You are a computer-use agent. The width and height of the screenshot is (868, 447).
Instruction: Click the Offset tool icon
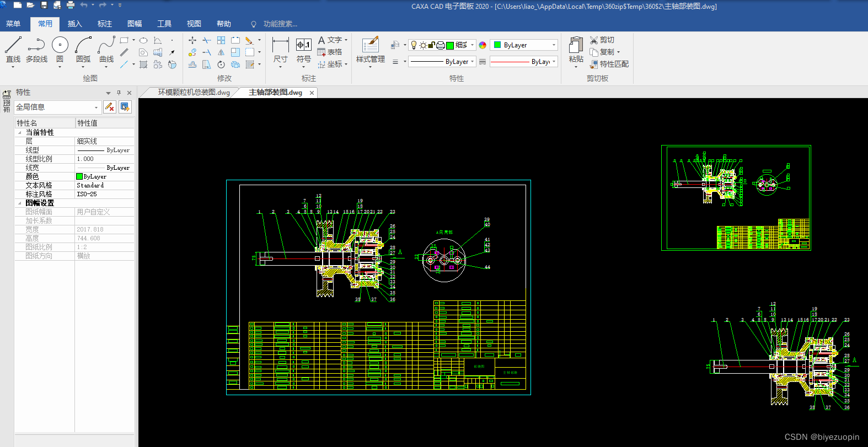192,64
